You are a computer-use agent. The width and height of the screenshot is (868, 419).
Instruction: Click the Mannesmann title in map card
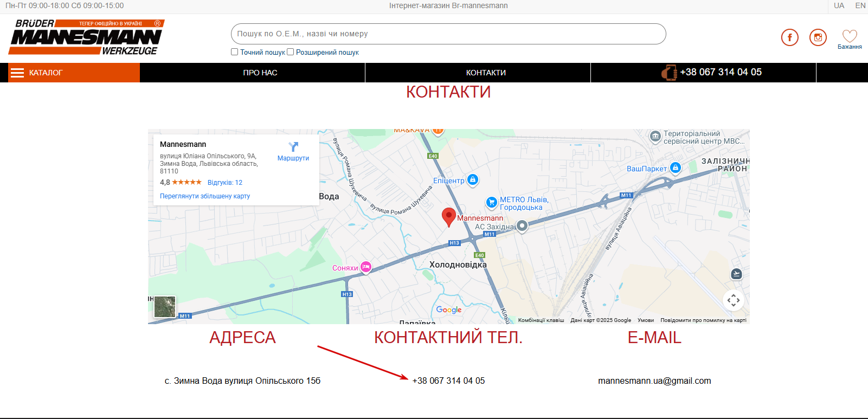tap(183, 144)
